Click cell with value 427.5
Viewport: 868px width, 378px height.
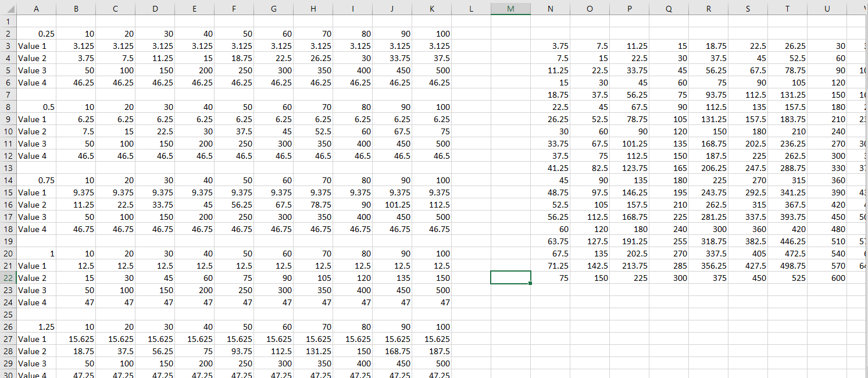tap(748, 266)
